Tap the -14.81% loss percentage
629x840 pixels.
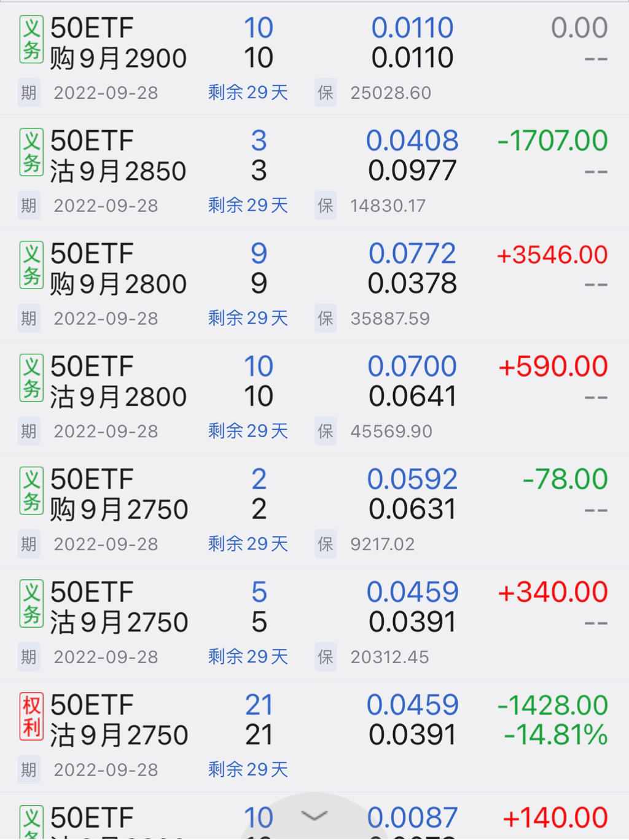(x=555, y=736)
